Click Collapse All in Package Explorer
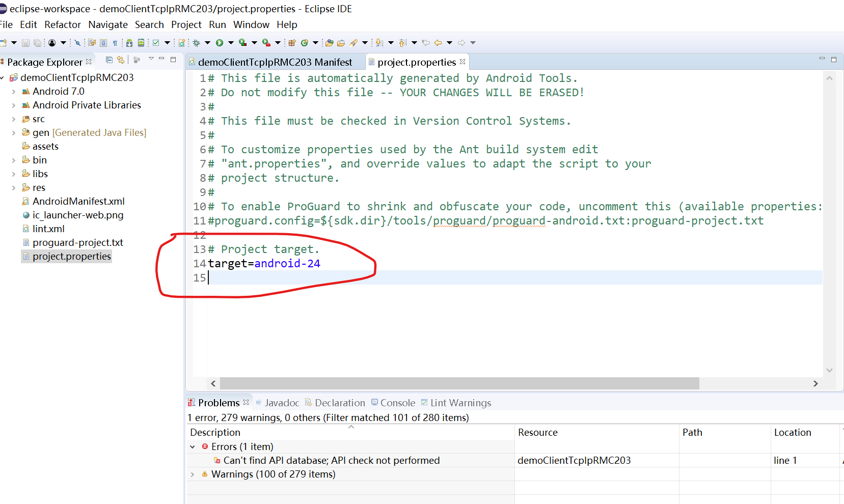This screenshot has height=504, width=844. (x=109, y=60)
